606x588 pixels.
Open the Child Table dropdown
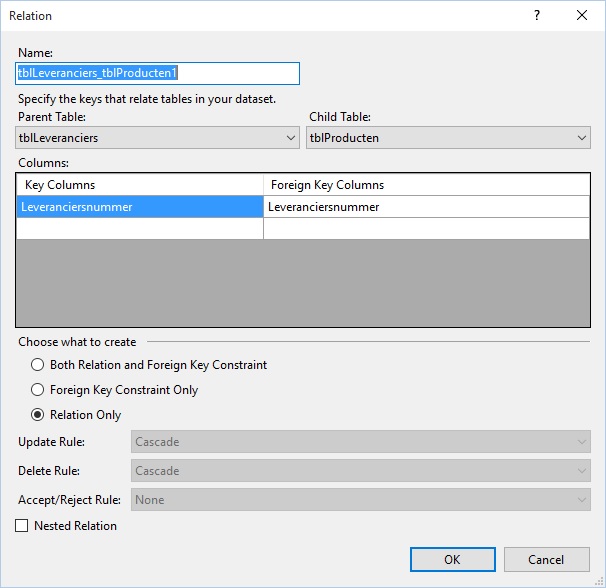click(448, 138)
